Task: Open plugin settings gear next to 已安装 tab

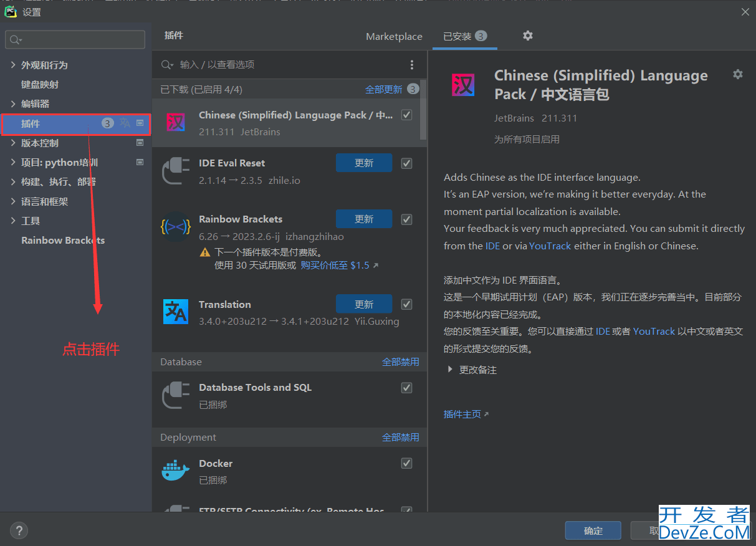Action: click(x=528, y=36)
